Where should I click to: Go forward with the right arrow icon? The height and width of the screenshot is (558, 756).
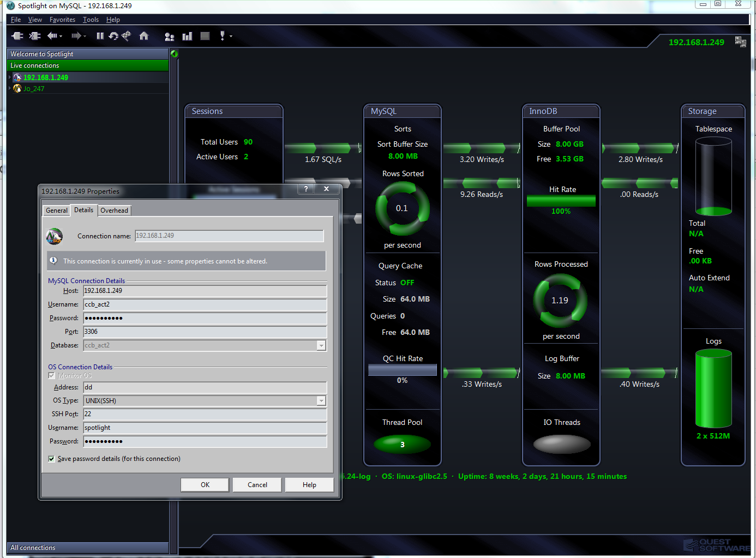click(76, 36)
